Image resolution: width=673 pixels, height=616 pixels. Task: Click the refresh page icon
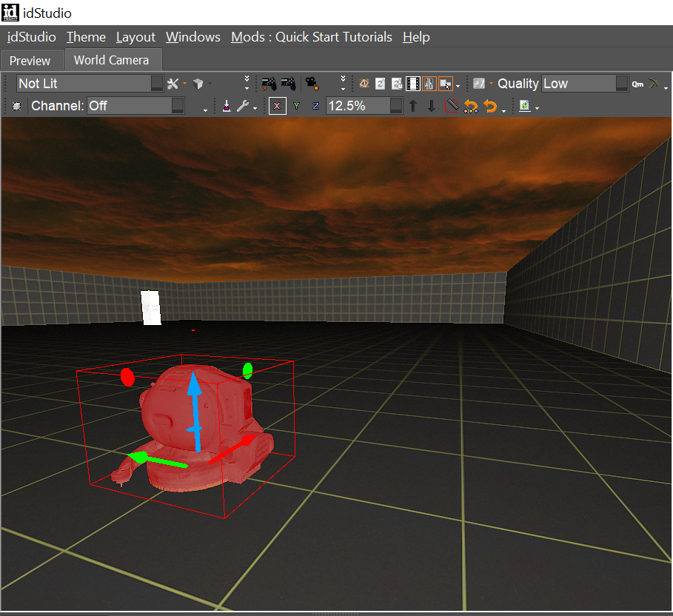click(381, 84)
